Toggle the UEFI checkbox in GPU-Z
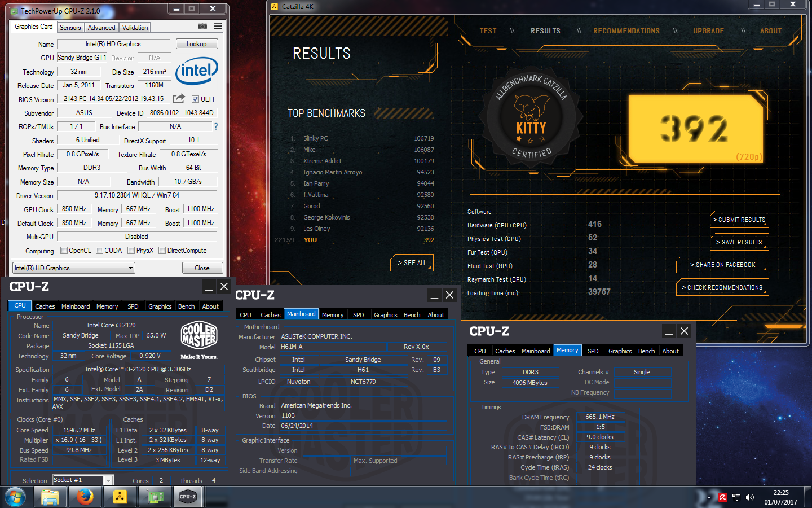The width and height of the screenshot is (812, 508). (x=195, y=99)
